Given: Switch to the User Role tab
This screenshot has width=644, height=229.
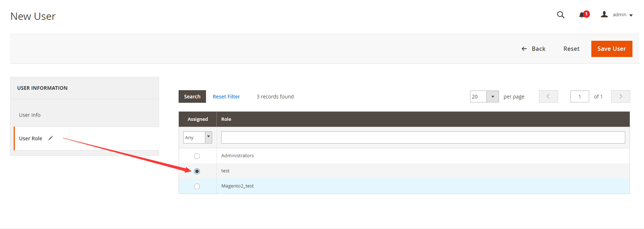Looking at the screenshot, I should (x=31, y=138).
